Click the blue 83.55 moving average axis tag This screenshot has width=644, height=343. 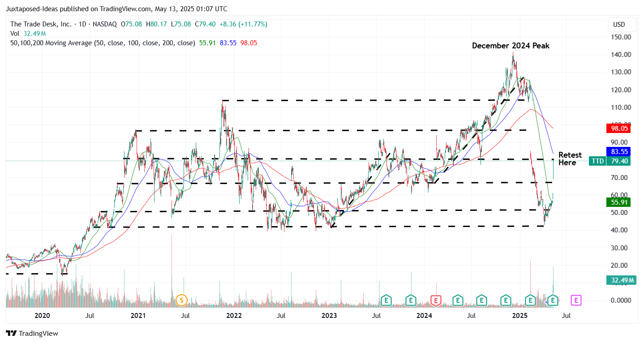pos(618,151)
